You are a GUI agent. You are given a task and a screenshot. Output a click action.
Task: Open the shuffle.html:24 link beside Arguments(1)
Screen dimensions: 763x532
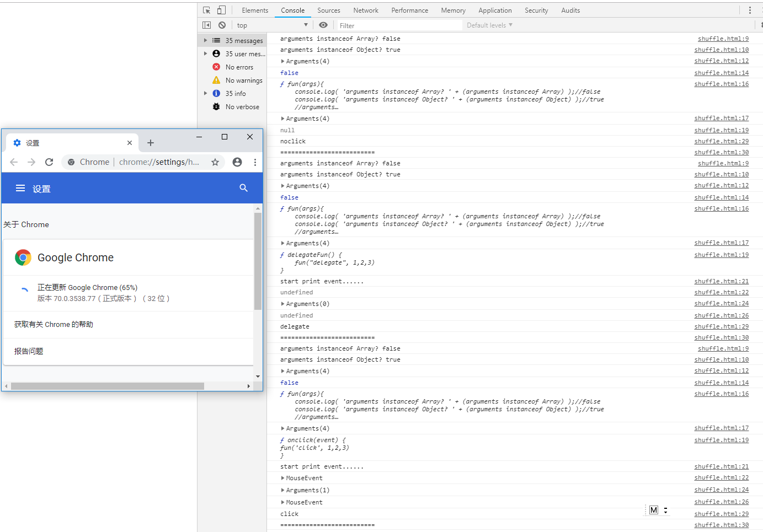pyautogui.click(x=722, y=490)
